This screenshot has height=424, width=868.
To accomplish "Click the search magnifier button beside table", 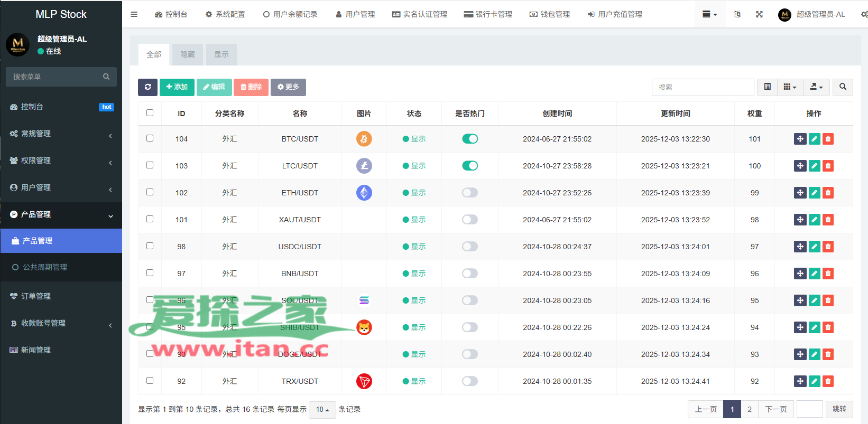I will coord(843,87).
